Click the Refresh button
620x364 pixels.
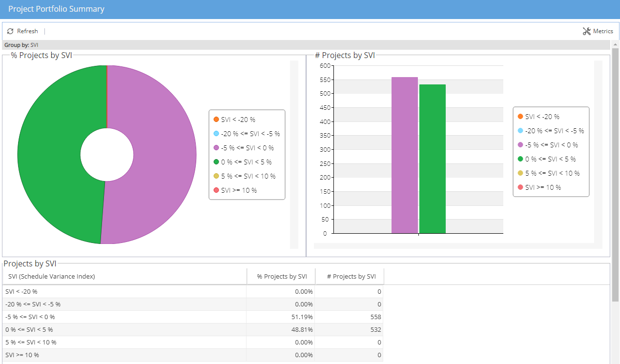[23, 31]
